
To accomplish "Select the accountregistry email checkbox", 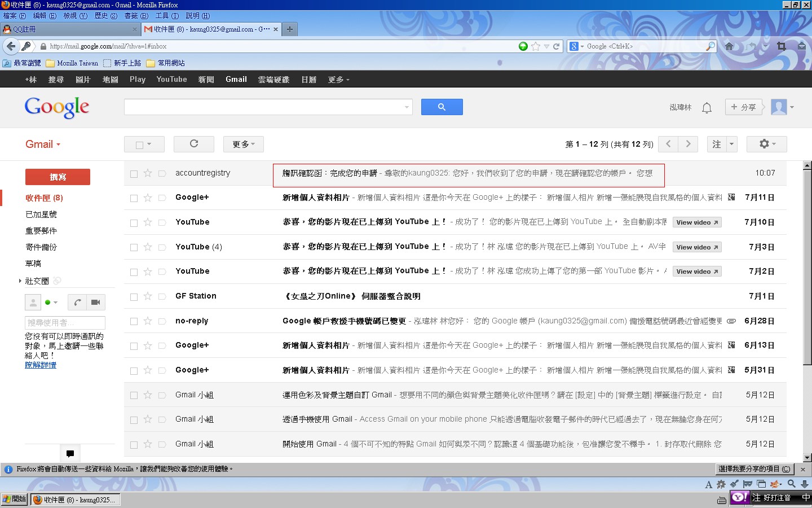I will [134, 174].
